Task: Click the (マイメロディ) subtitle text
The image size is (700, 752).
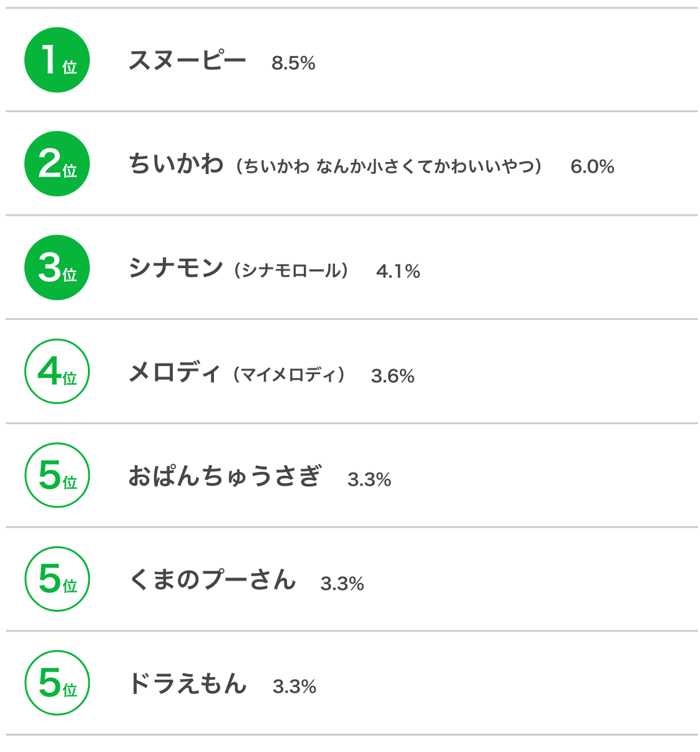Action: (288, 375)
